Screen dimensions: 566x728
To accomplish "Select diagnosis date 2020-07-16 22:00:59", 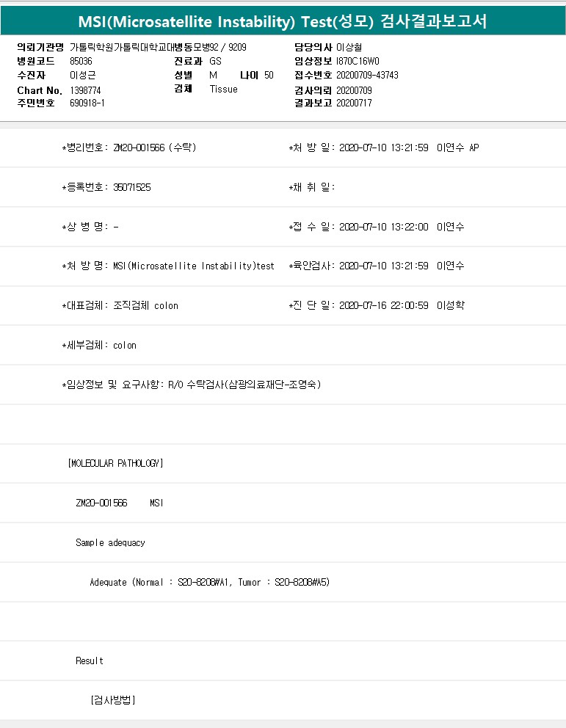I will point(383,305).
